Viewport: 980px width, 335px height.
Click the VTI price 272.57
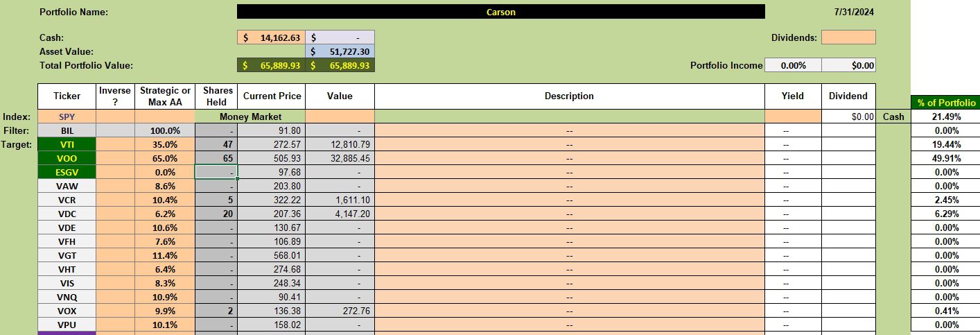tap(271, 144)
